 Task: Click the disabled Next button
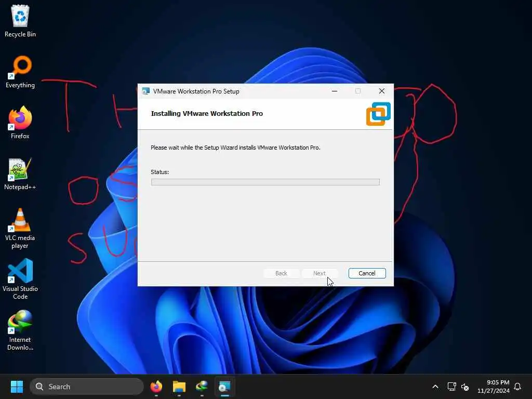[320, 273]
